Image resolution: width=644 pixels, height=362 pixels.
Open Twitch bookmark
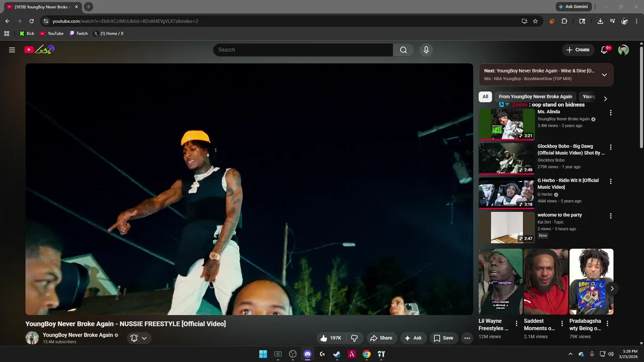tap(78, 34)
